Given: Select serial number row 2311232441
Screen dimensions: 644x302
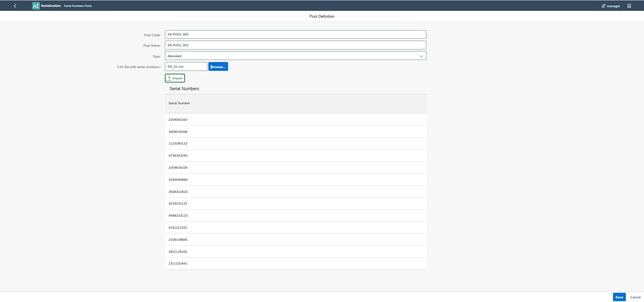Looking at the screenshot, I should (x=178, y=264).
